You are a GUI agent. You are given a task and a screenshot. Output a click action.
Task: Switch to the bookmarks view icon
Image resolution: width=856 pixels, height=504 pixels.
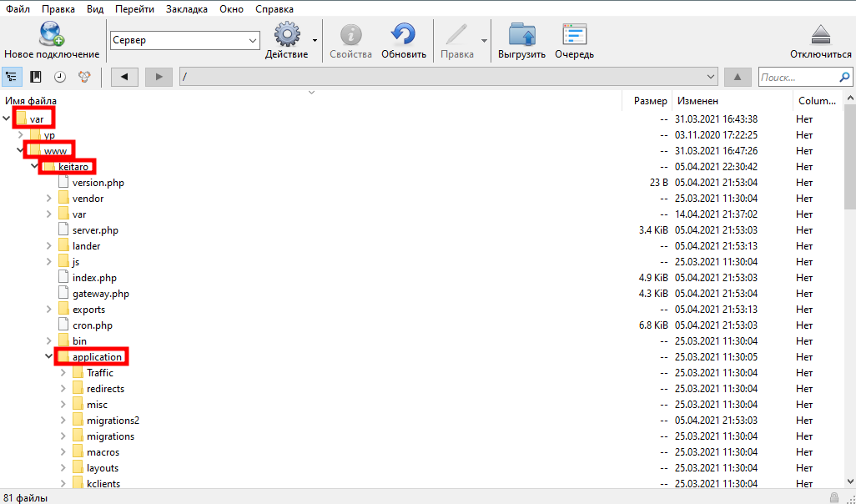[x=36, y=77]
